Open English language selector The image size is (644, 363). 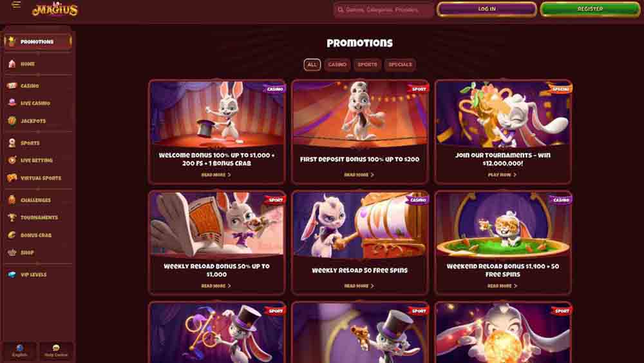(x=20, y=350)
